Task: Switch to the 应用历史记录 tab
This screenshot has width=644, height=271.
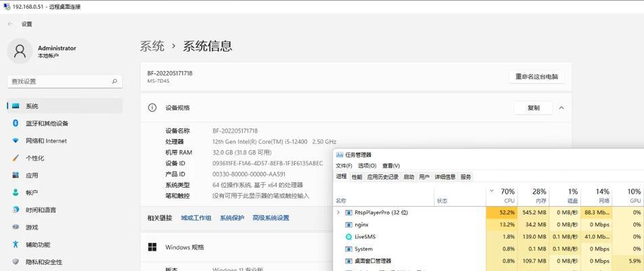Action: tap(383, 177)
